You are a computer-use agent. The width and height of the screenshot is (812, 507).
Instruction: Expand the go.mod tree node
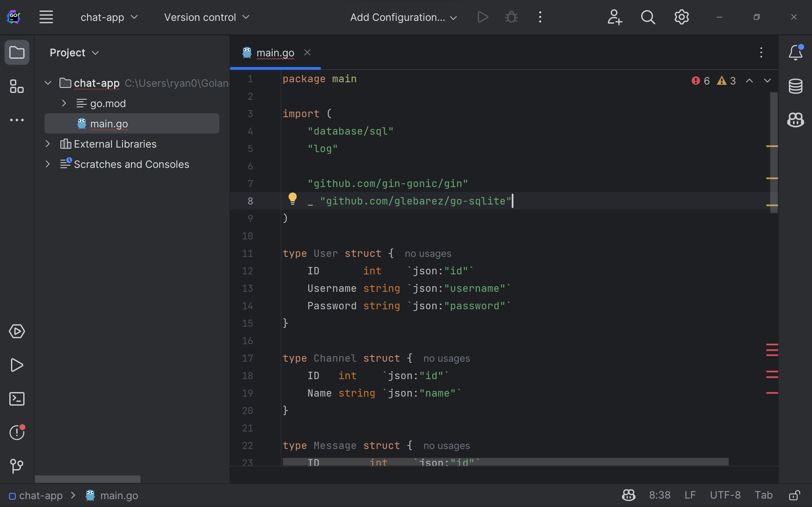click(x=64, y=103)
